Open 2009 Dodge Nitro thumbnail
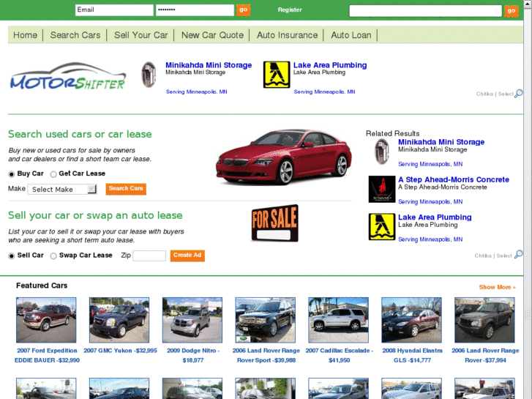The height and width of the screenshot is (399, 532). 192,320
